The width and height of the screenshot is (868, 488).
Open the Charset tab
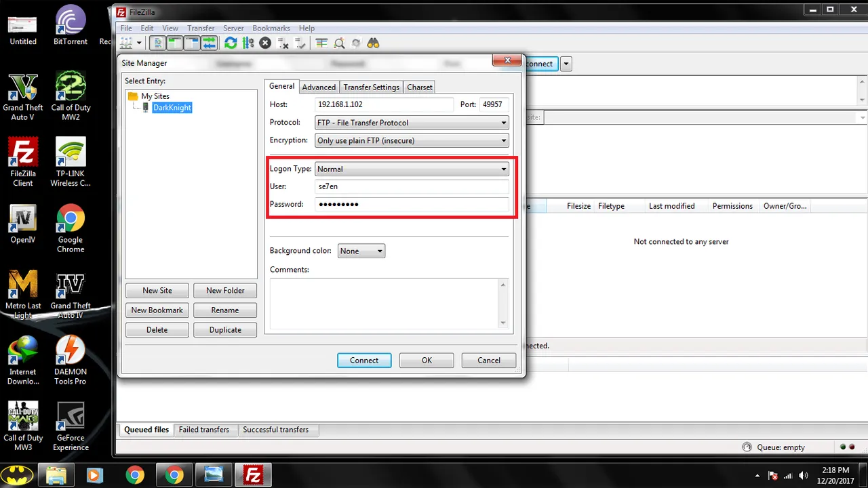[420, 87]
